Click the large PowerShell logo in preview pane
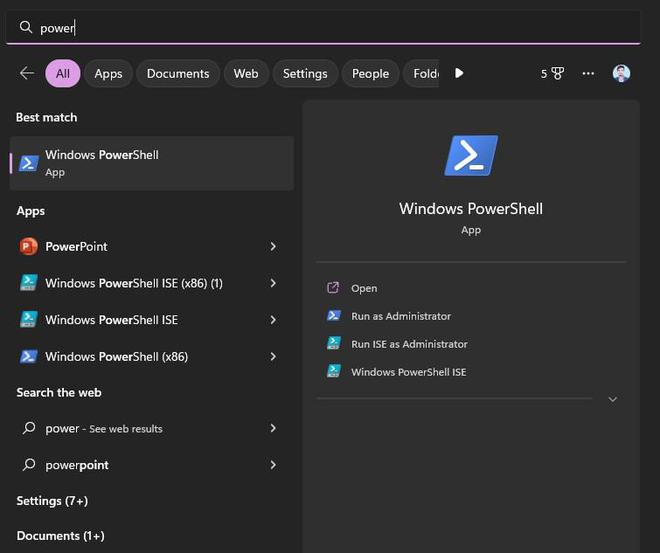The width and height of the screenshot is (660, 553). coord(471,155)
